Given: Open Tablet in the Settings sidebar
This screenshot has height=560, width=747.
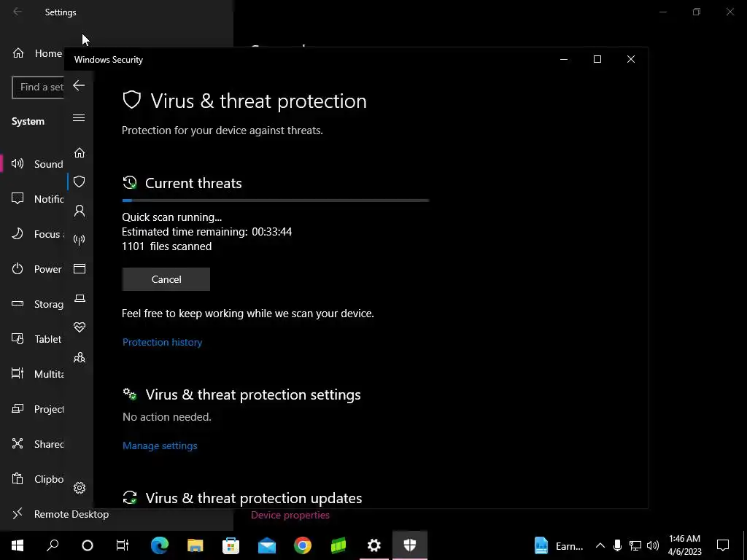Looking at the screenshot, I should 37,339.
